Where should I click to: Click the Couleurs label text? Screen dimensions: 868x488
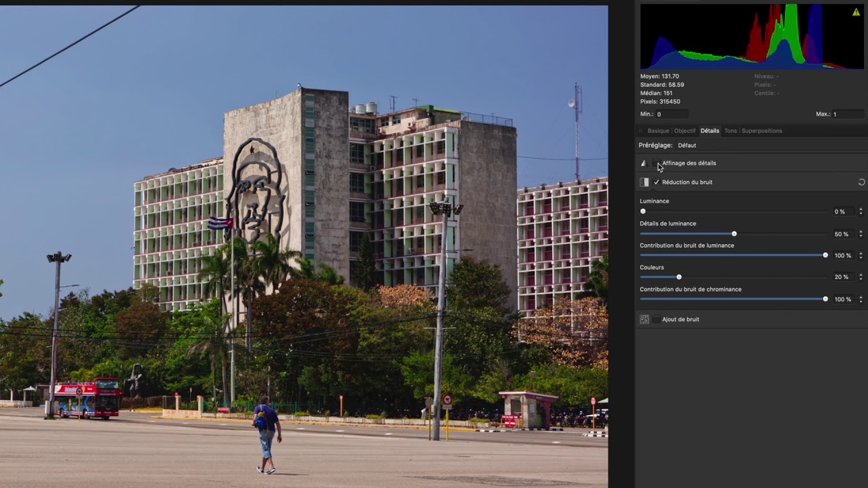tap(652, 267)
